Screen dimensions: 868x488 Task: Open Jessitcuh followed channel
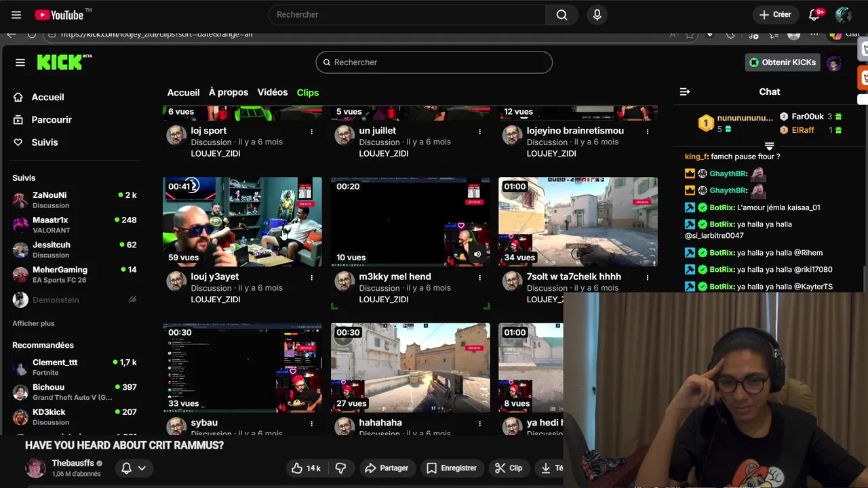[x=75, y=249]
